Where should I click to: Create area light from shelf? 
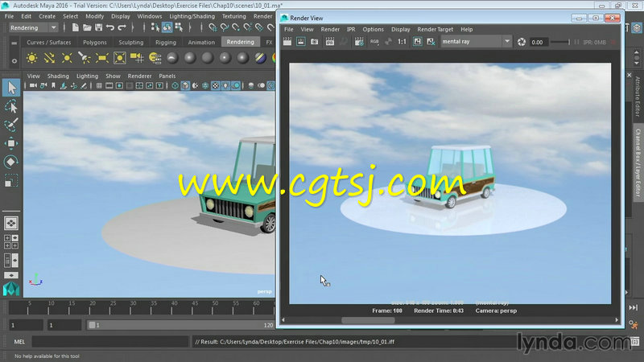(x=102, y=58)
